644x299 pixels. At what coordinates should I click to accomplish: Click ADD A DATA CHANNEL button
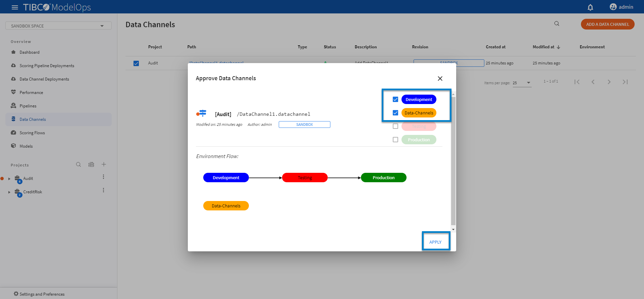coord(607,24)
